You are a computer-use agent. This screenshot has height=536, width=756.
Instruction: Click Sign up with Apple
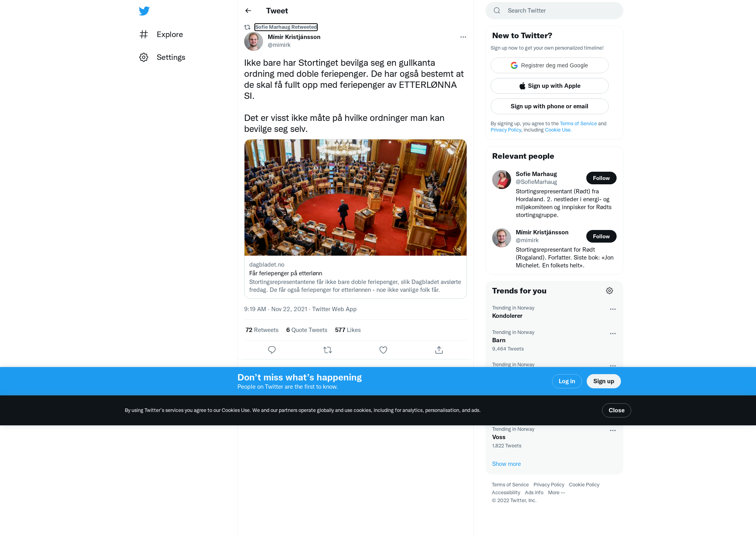tap(550, 86)
